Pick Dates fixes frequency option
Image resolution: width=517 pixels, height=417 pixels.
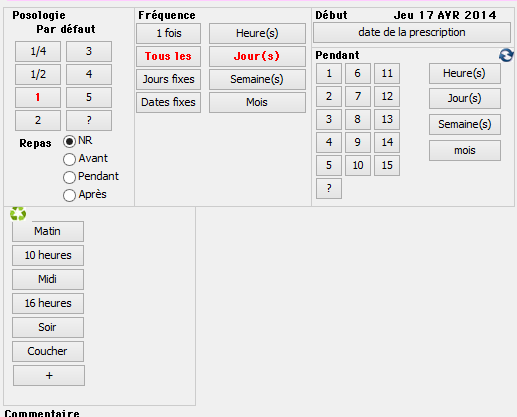(x=168, y=102)
